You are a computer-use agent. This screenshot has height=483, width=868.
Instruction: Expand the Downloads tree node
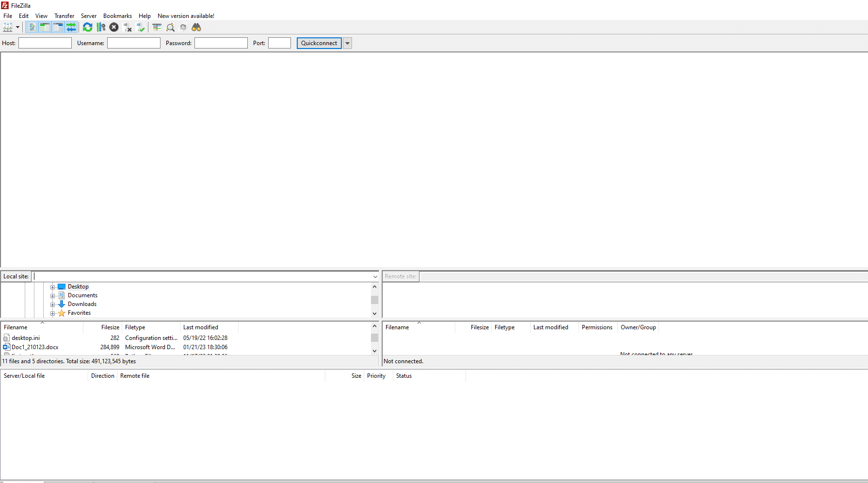(52, 305)
